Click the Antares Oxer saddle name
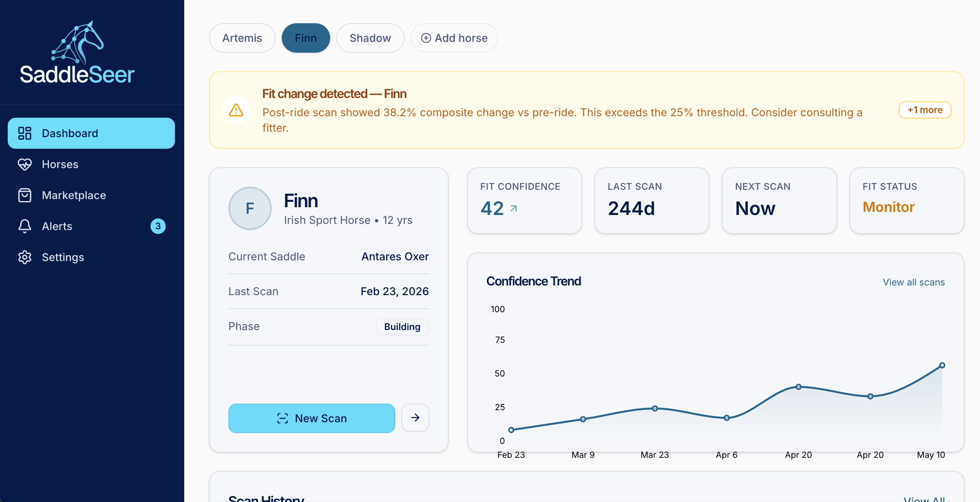This screenshot has width=980, height=502. [x=395, y=256]
